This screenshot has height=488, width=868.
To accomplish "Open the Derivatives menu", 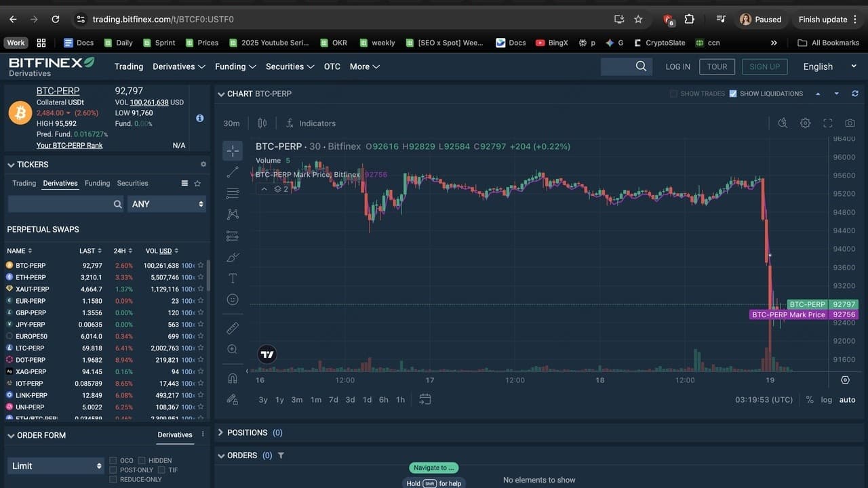I will tap(178, 66).
